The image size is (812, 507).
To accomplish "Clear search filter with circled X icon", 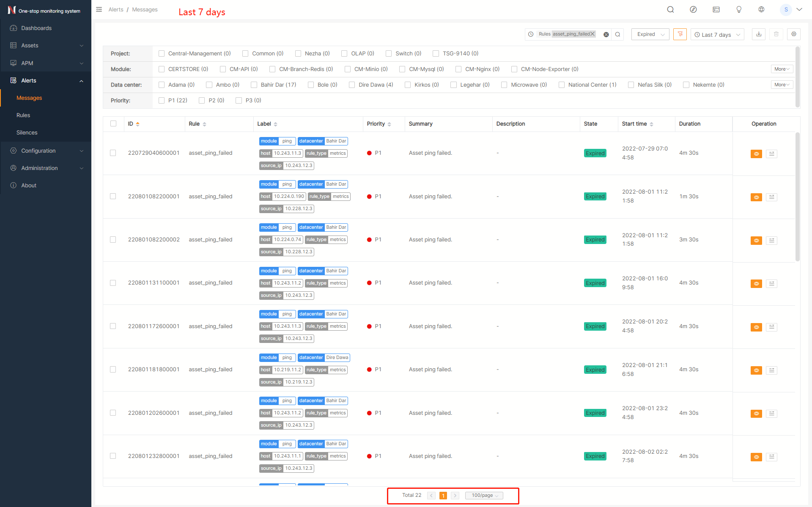I will 606,35.
